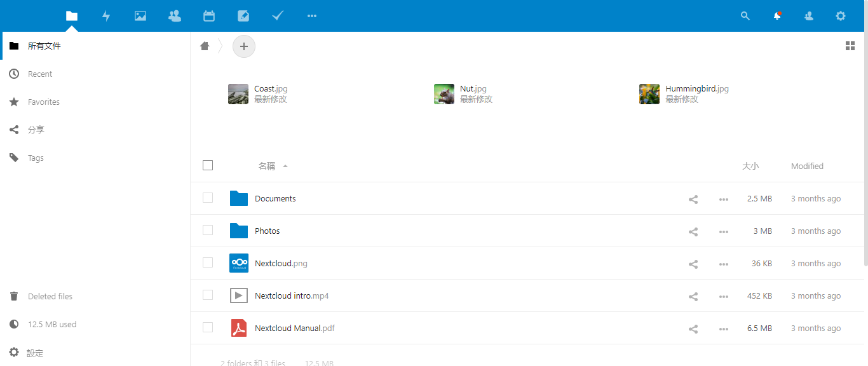The image size is (868, 366).
Task: Sort files by Modified column
Action: 807,166
